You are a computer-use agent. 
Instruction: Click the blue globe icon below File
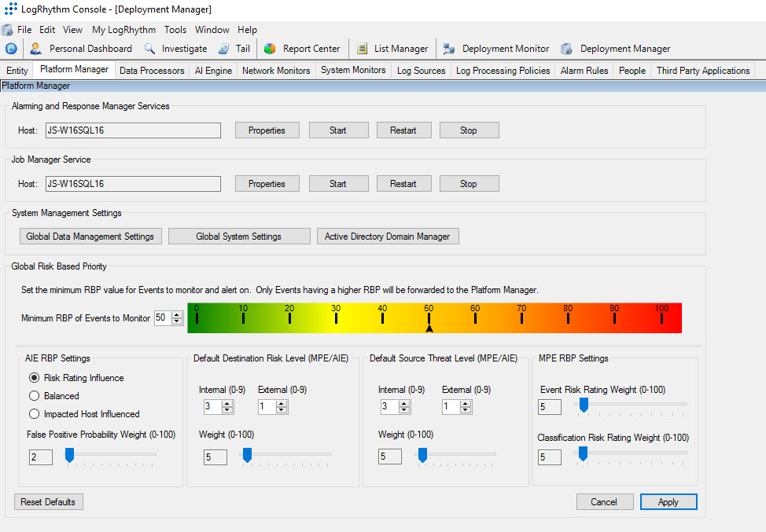[11, 49]
